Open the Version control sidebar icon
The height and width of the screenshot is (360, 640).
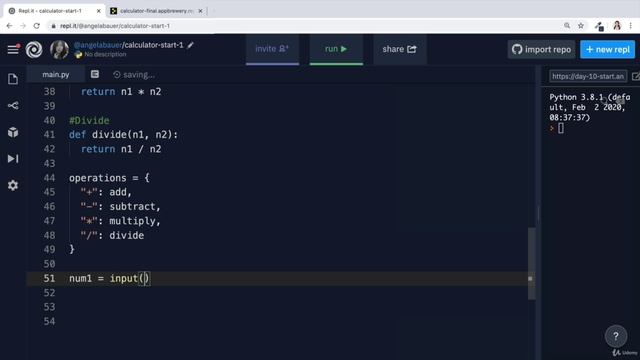(13, 106)
